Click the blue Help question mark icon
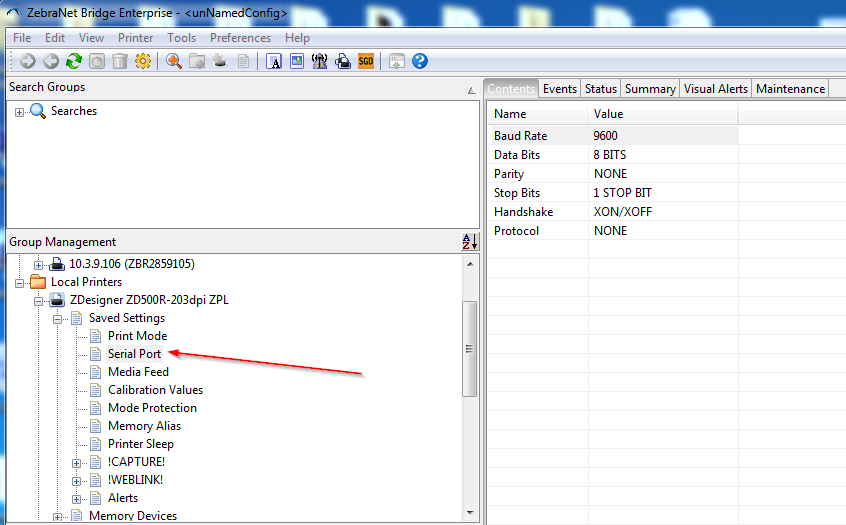The height and width of the screenshot is (525, 846). (420, 62)
